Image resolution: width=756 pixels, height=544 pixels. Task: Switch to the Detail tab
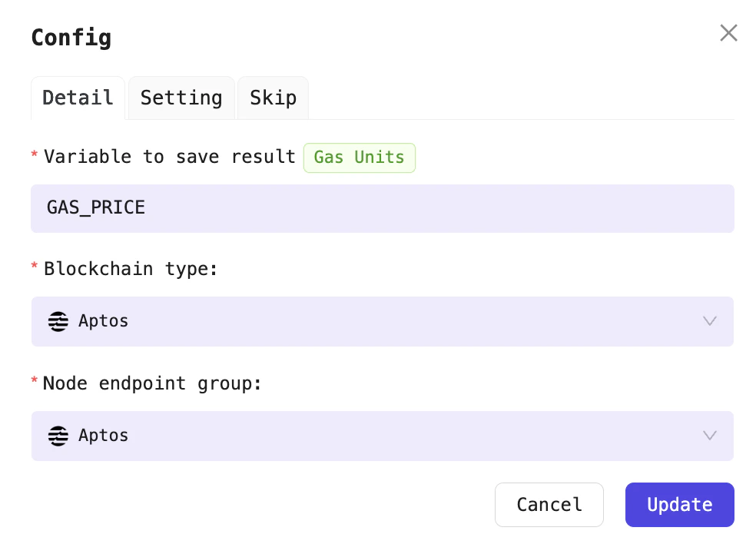pos(78,98)
